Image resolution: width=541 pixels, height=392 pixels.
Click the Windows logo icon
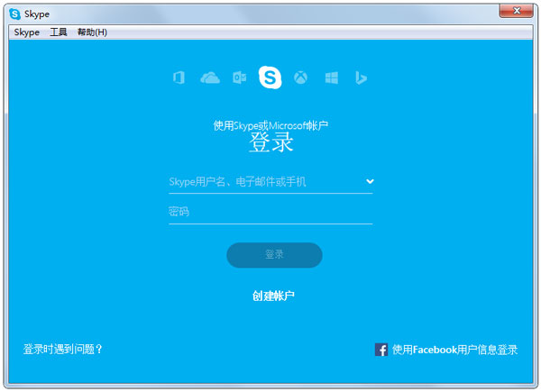[332, 77]
